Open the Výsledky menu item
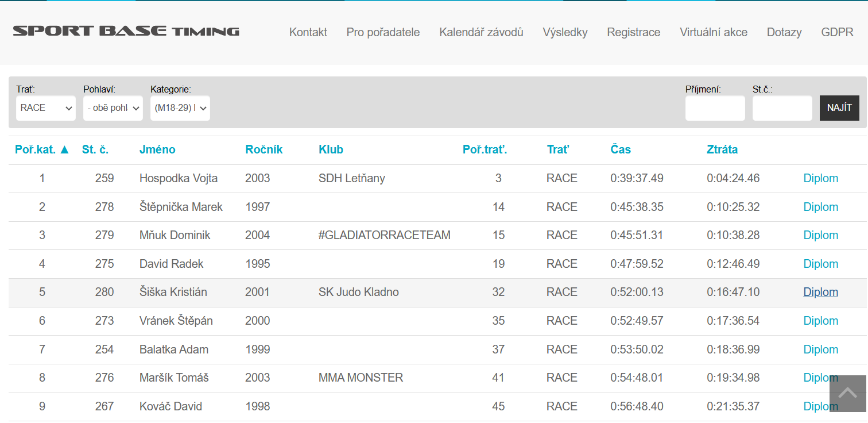Viewport: 868px width, 423px height. 565,32
